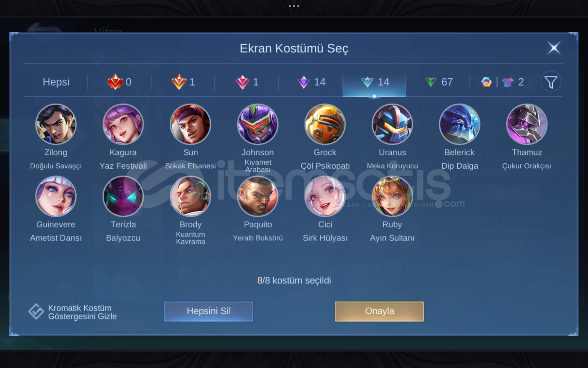Select Cici Sirk Hülyası costume portrait
The height and width of the screenshot is (368, 588).
click(325, 196)
